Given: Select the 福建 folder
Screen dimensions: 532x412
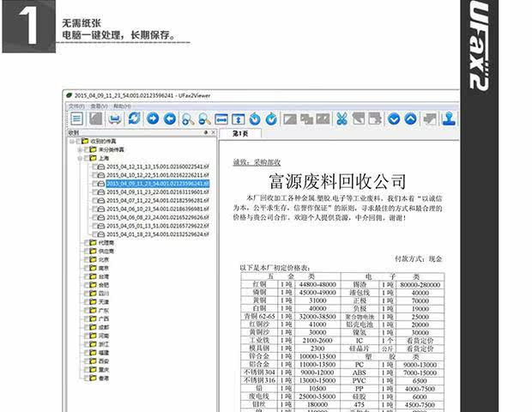Looking at the screenshot, I should click(x=104, y=353).
